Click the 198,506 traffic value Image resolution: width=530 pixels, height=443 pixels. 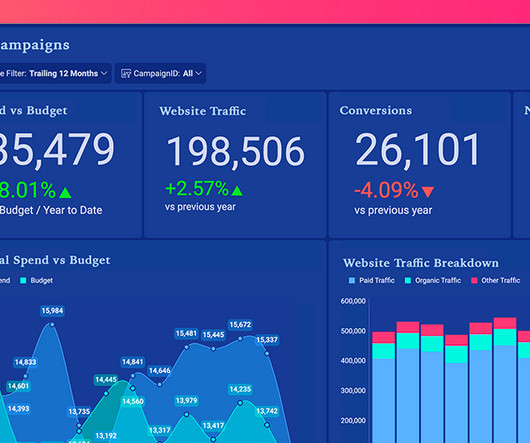[x=236, y=151]
